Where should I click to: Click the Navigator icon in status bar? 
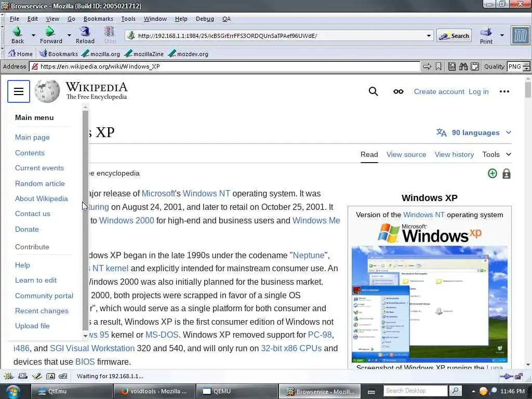point(8,376)
